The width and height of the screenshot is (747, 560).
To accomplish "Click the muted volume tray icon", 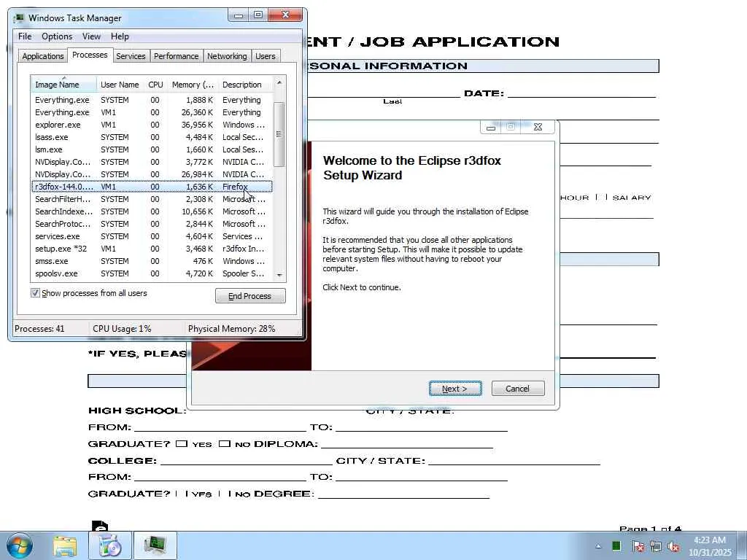I will tap(673, 546).
